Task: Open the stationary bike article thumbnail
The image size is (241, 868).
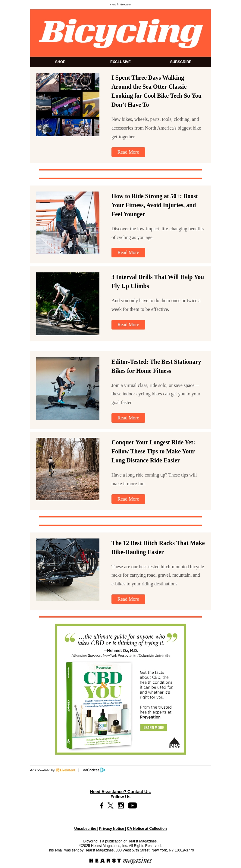Action: 68,388
